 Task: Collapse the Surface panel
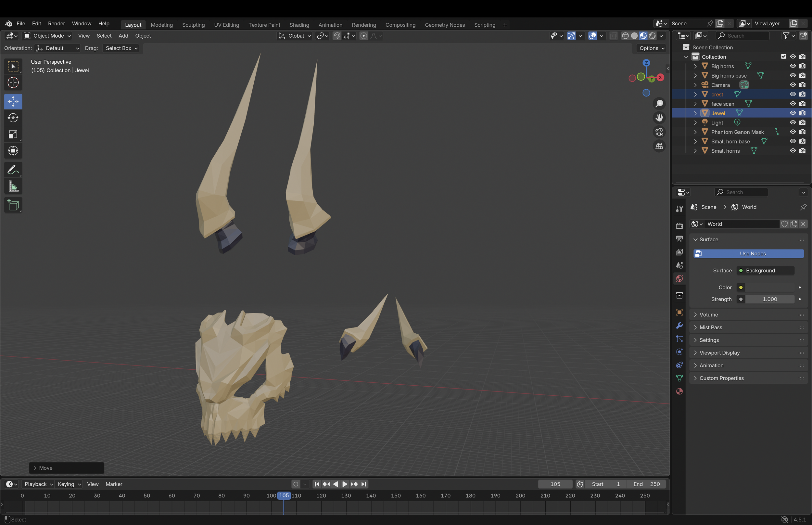[x=695, y=240]
